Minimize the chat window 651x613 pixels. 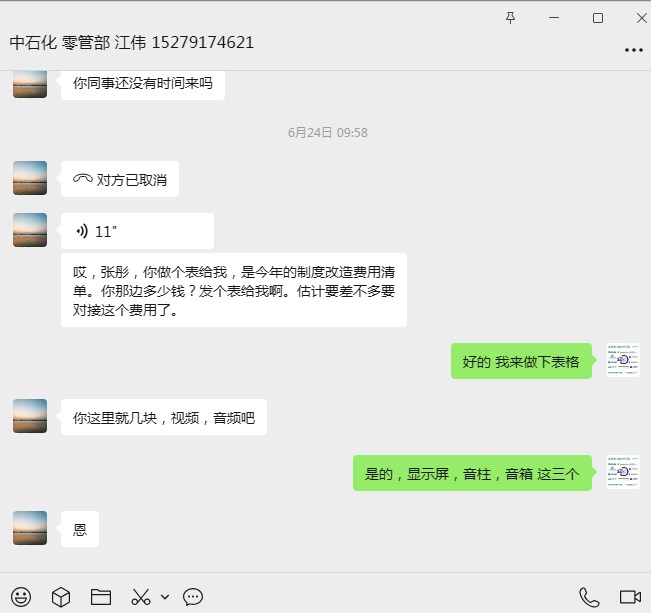click(554, 18)
